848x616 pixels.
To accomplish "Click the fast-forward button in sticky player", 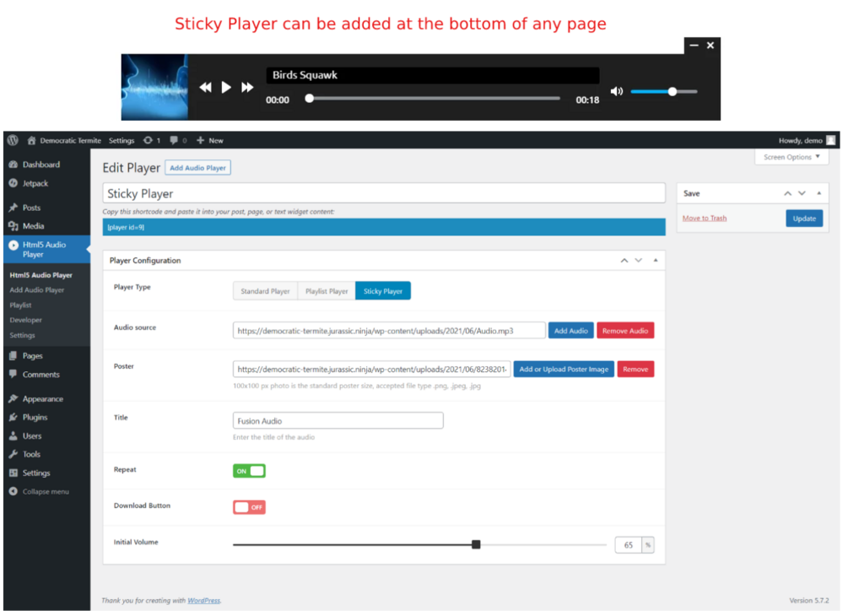I will click(247, 87).
